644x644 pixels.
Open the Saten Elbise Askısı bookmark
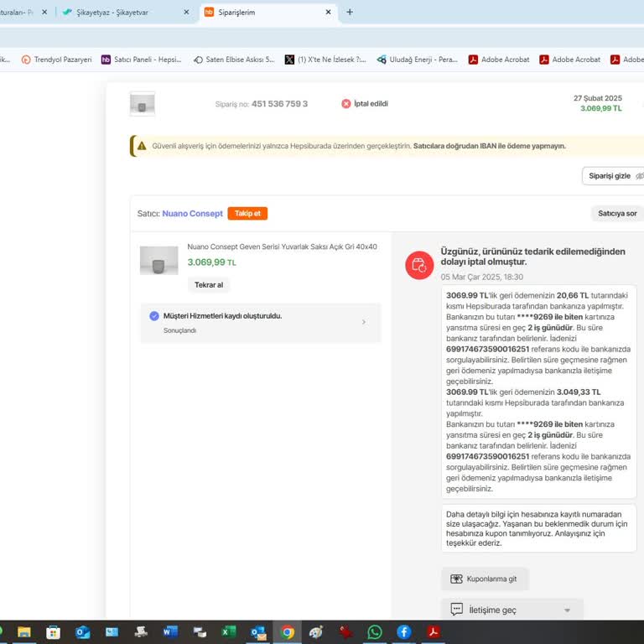coord(234,60)
